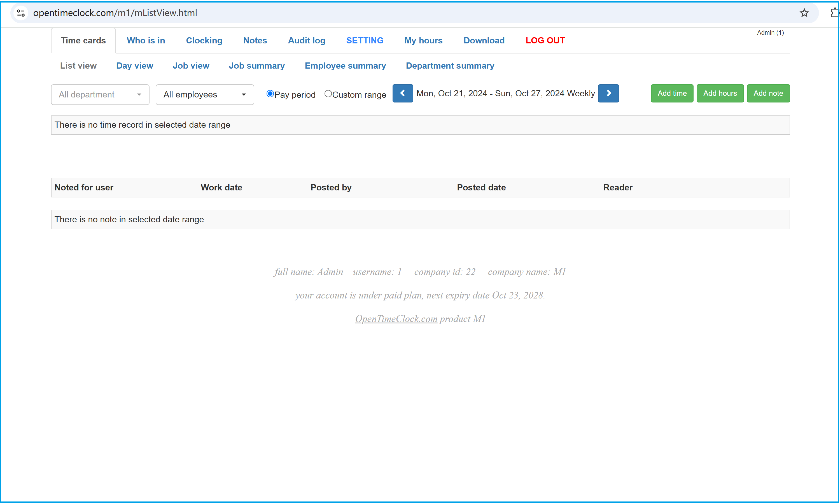Switch to Day view
The image size is (840, 504).
point(134,66)
